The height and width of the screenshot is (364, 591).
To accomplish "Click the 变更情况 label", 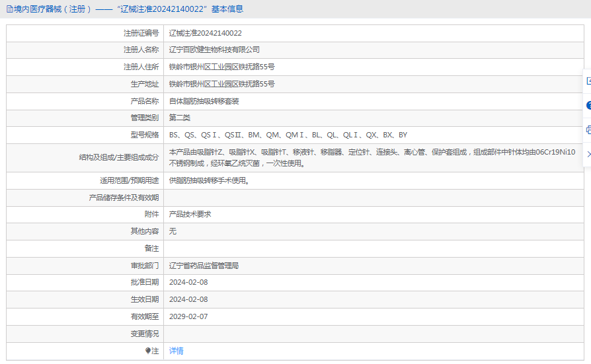I will (x=145, y=334).
